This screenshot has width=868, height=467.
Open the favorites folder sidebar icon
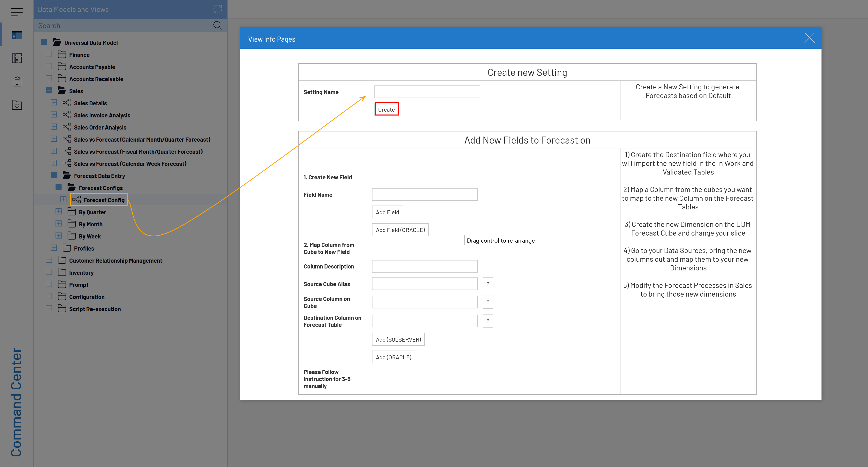[x=16, y=105]
